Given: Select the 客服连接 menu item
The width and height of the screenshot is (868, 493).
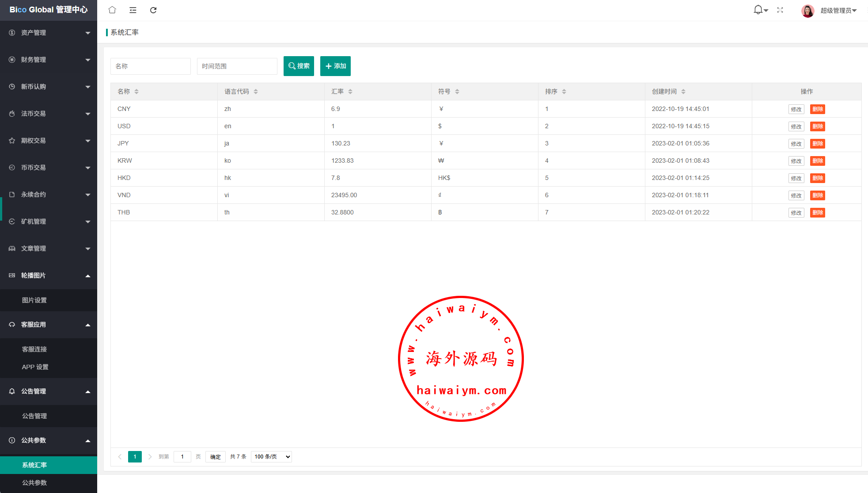Looking at the screenshot, I should pos(34,349).
